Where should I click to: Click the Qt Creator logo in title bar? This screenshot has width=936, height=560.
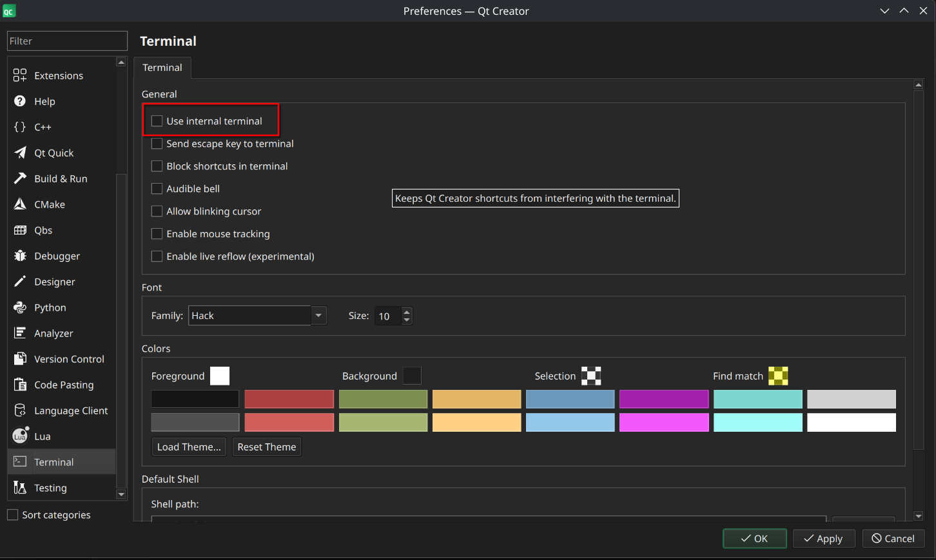[x=8, y=11]
